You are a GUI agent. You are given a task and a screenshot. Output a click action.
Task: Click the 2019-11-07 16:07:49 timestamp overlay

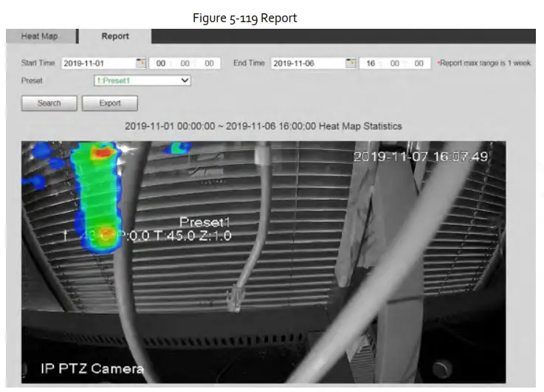click(x=421, y=157)
